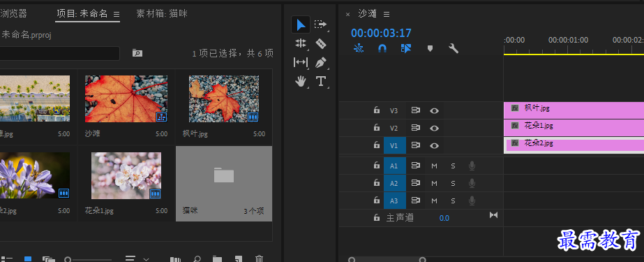
Task: Select the 沙滩 timeline tab
Action: point(367,13)
